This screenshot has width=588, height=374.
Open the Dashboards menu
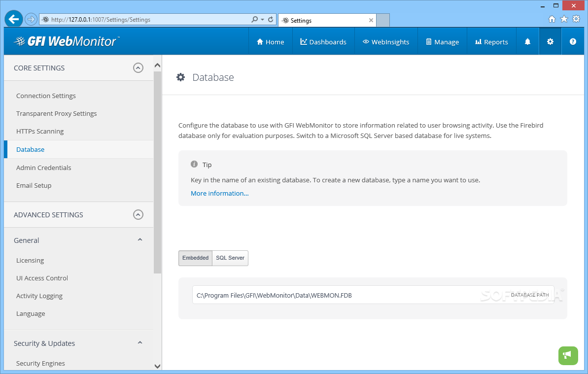click(323, 42)
